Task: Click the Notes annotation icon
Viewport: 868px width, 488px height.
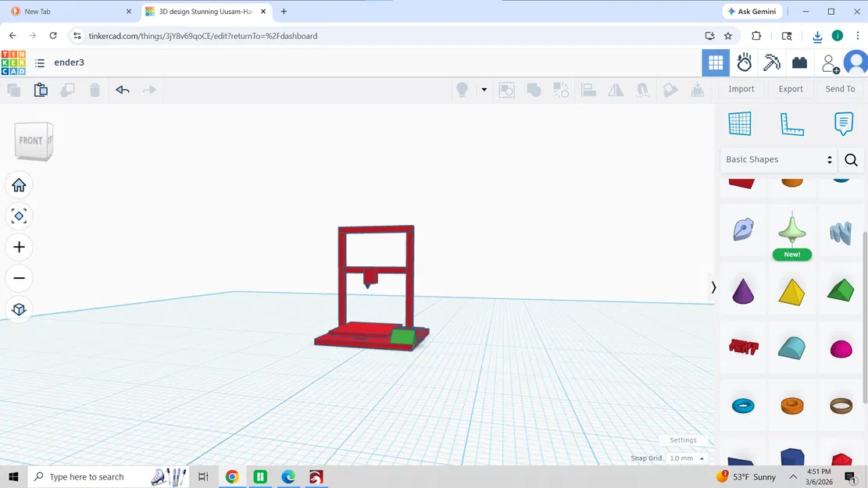Action: (x=843, y=123)
